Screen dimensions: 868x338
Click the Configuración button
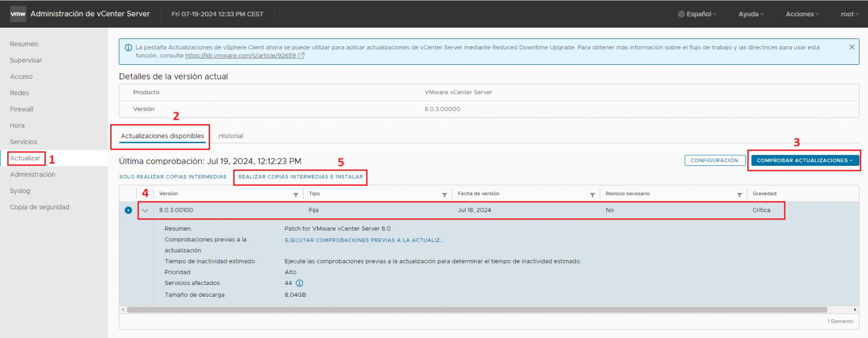[x=715, y=160]
